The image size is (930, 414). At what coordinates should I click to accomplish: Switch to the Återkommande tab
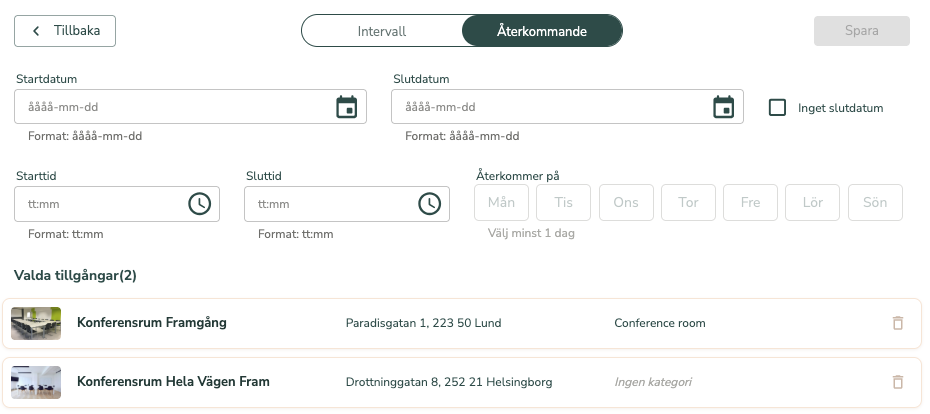click(x=542, y=31)
